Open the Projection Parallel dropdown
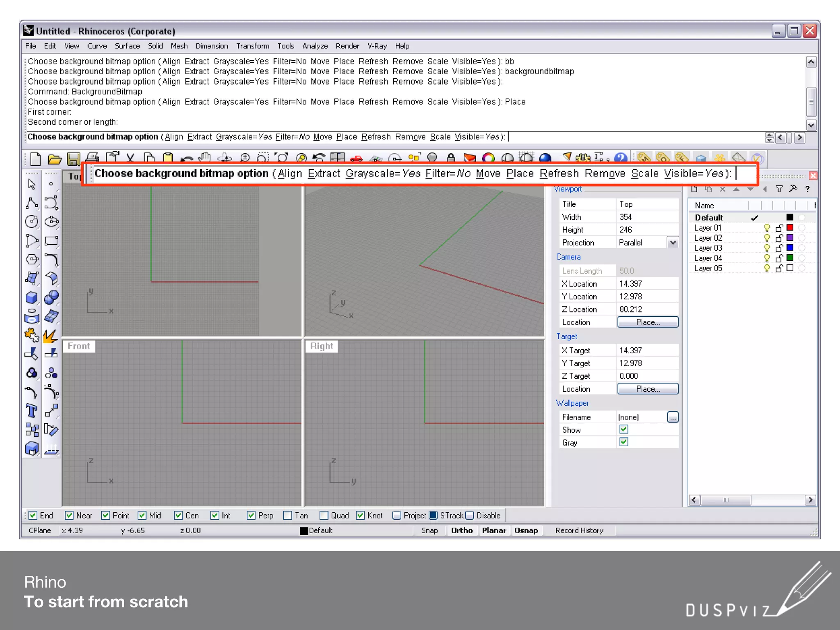Viewport: 840px width, 630px height. [x=673, y=242]
